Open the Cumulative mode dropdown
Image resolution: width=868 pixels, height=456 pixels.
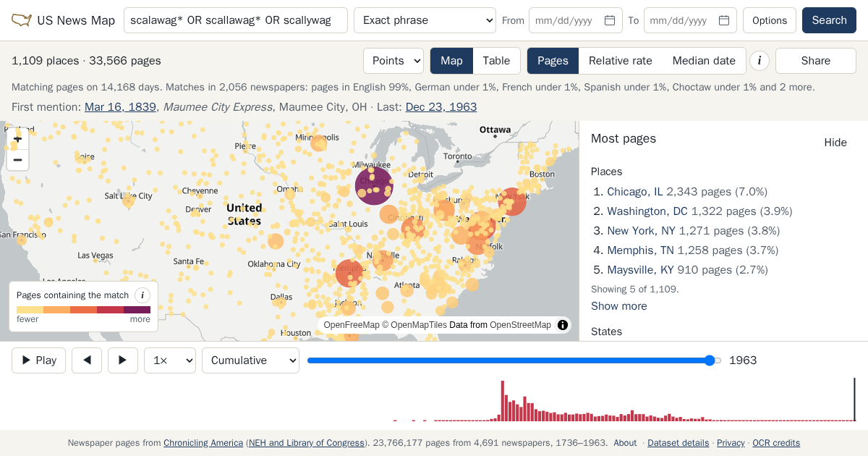pos(250,360)
